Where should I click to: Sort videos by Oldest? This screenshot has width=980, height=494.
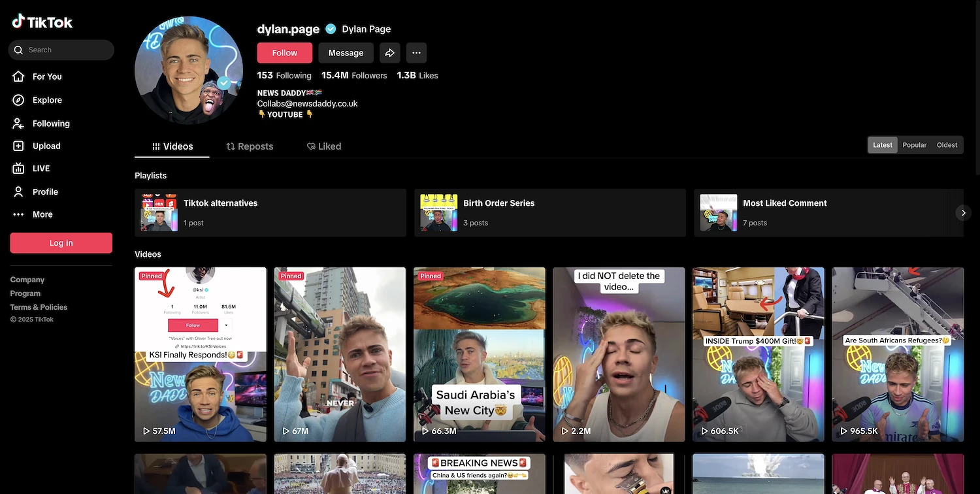[947, 145]
